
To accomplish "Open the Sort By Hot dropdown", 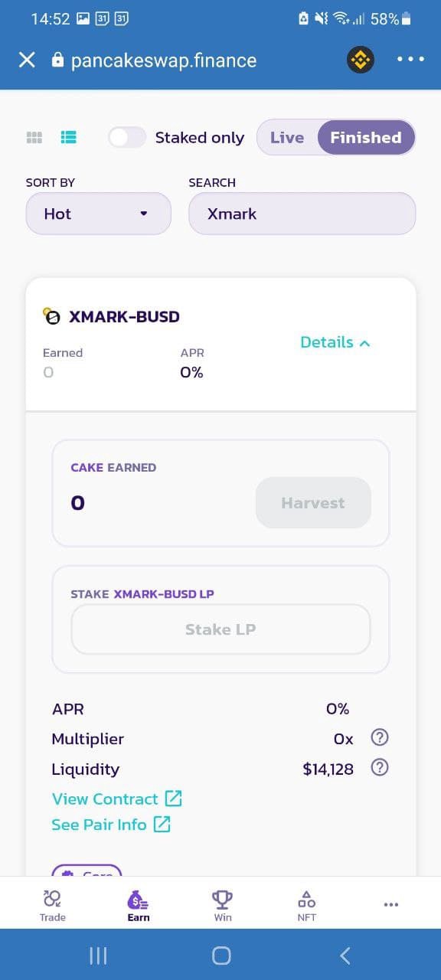I will [x=99, y=214].
